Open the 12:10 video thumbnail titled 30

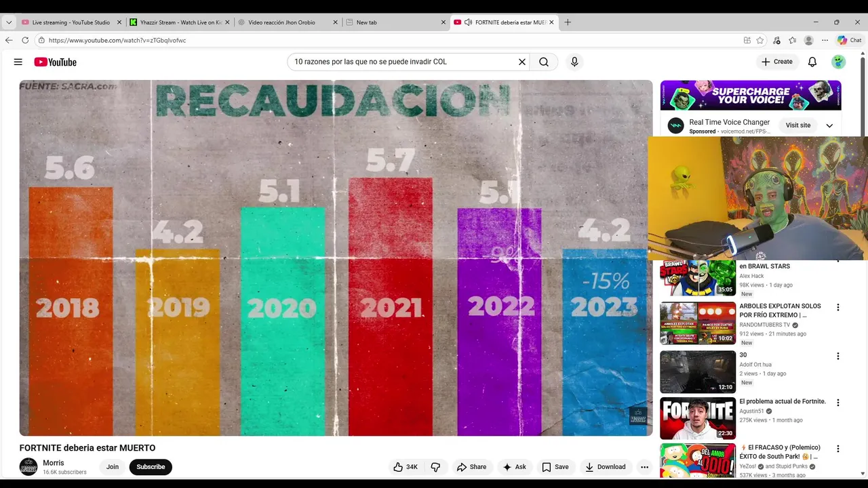pos(698,371)
